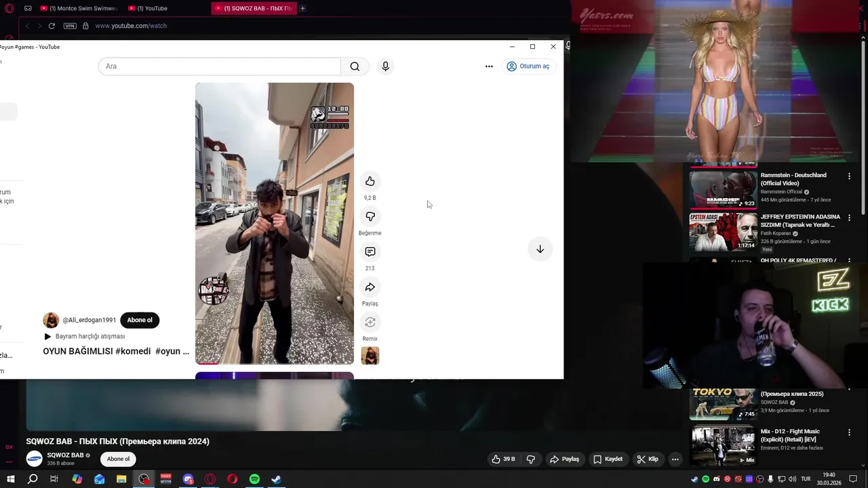The height and width of the screenshot is (488, 868).
Task: Open TOKYO video thumbnail by SQWOZ BAB
Action: click(x=723, y=405)
